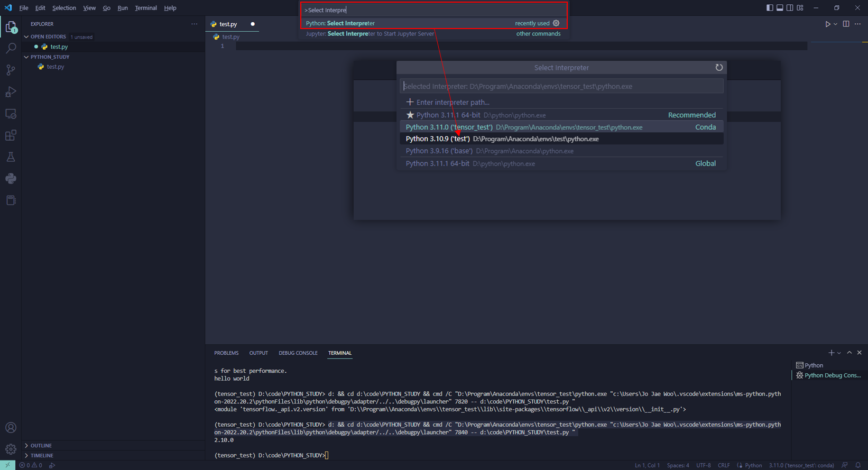Open the Run menu
868x470 pixels.
[x=123, y=8]
